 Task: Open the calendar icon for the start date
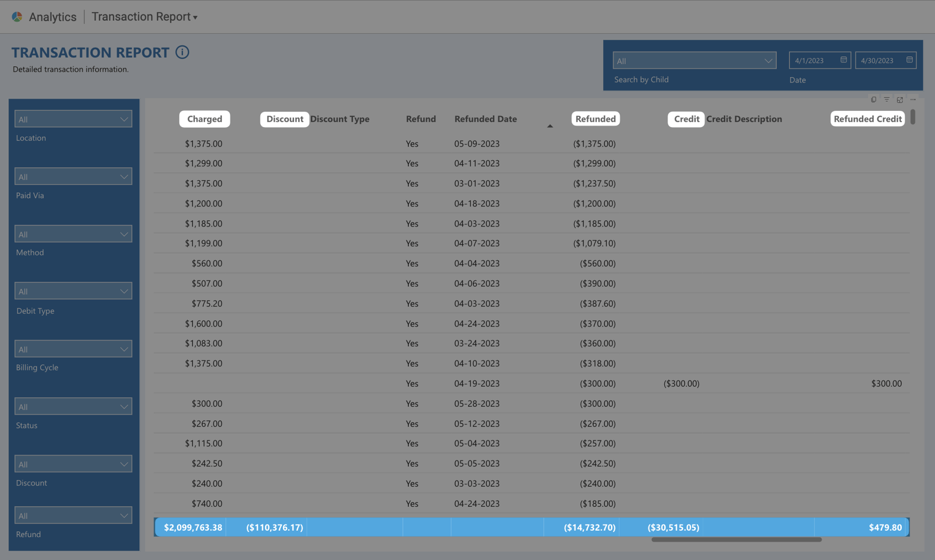pyautogui.click(x=844, y=60)
